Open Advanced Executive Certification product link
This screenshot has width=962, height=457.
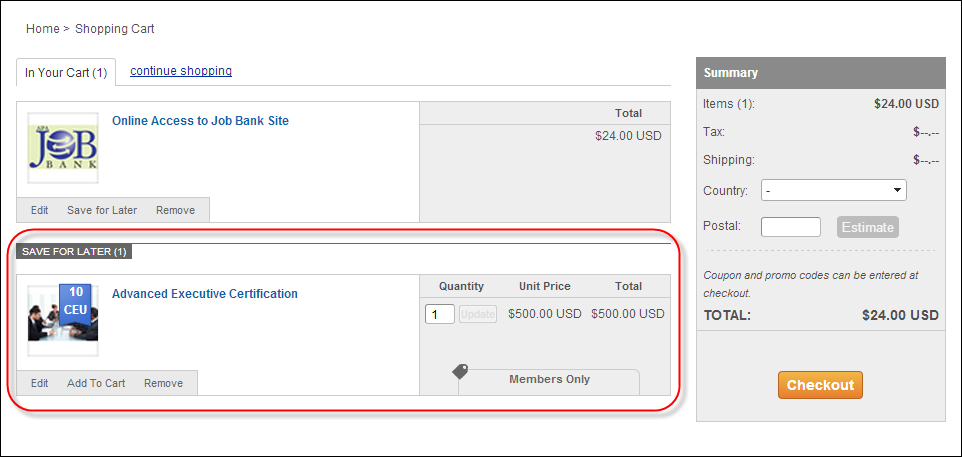(204, 294)
